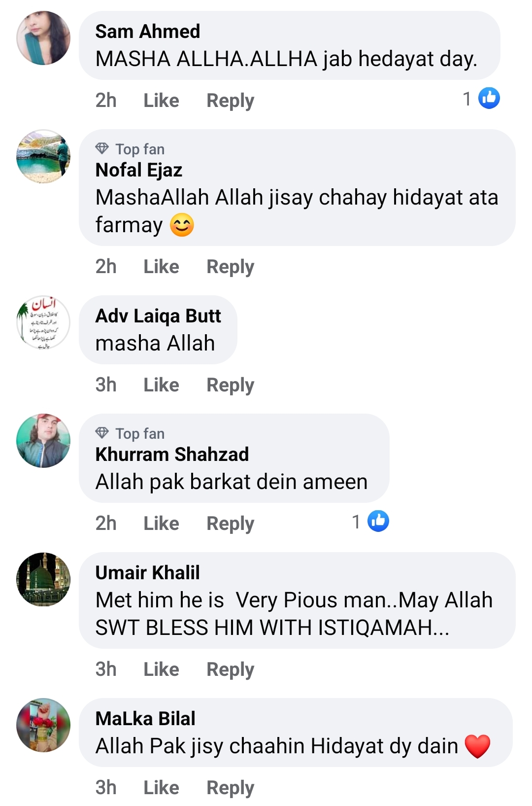The width and height of the screenshot is (532, 806).
Task: Open Khurram Shahzad's profile picture
Action: click(x=43, y=441)
